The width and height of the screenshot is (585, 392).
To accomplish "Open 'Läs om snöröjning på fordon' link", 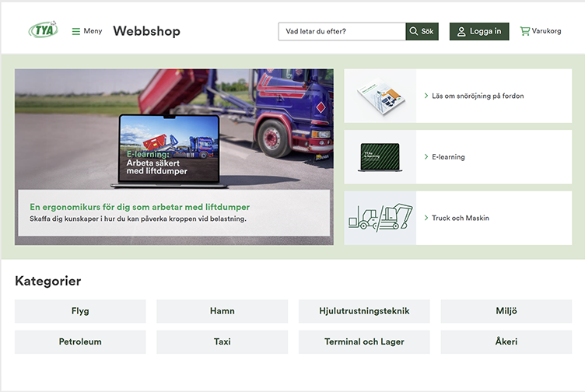I will pos(478,96).
